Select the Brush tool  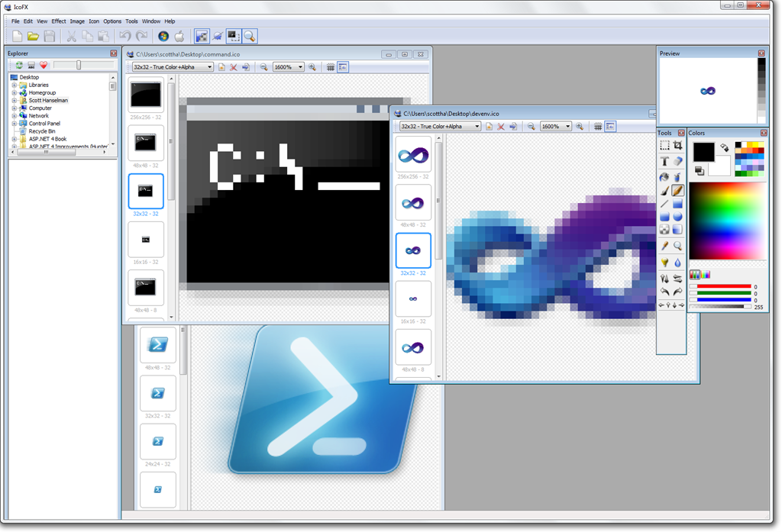(x=664, y=192)
